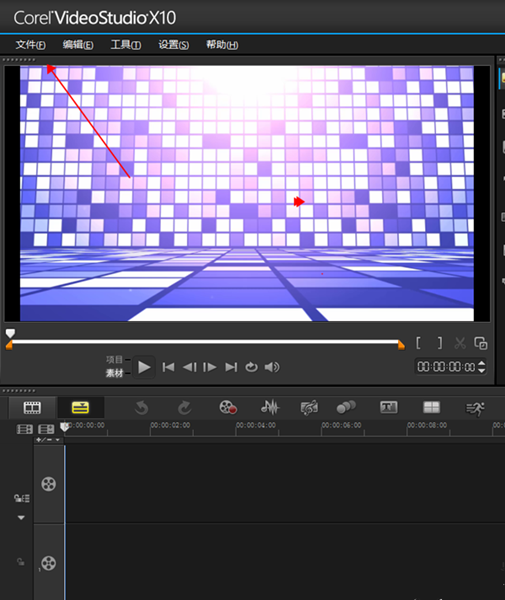This screenshot has width=505, height=600.
Task: Step back to the previous frame
Action: (189, 367)
